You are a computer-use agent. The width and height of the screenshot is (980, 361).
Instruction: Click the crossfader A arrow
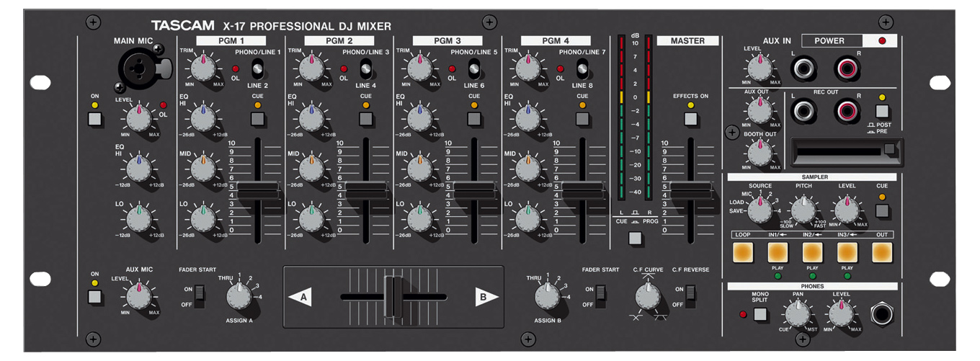tap(300, 296)
